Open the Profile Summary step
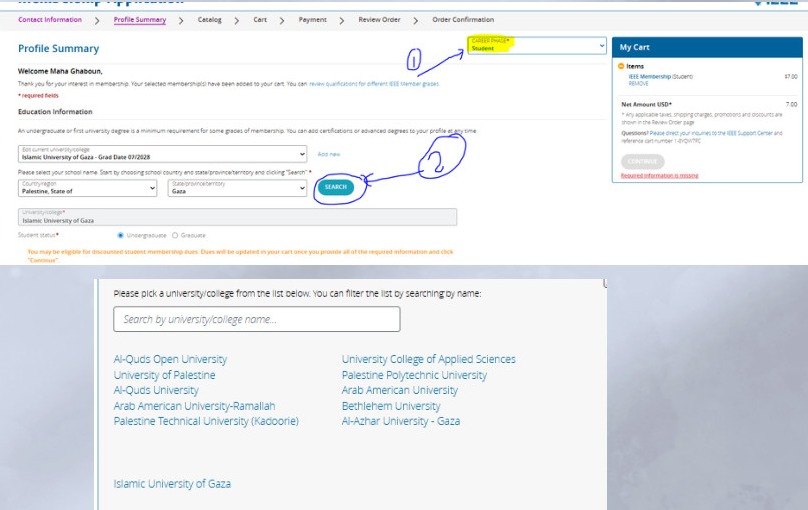808x510 pixels. (140, 20)
